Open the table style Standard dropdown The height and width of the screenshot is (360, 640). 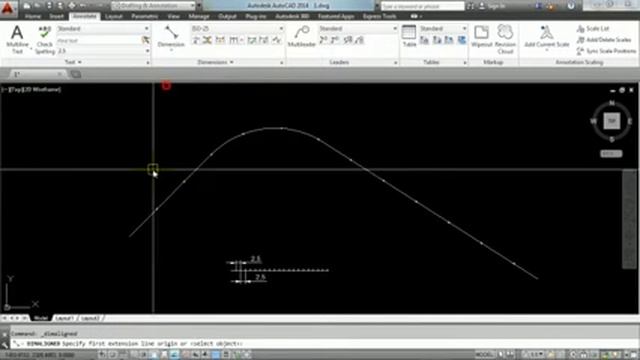pyautogui.click(x=443, y=29)
